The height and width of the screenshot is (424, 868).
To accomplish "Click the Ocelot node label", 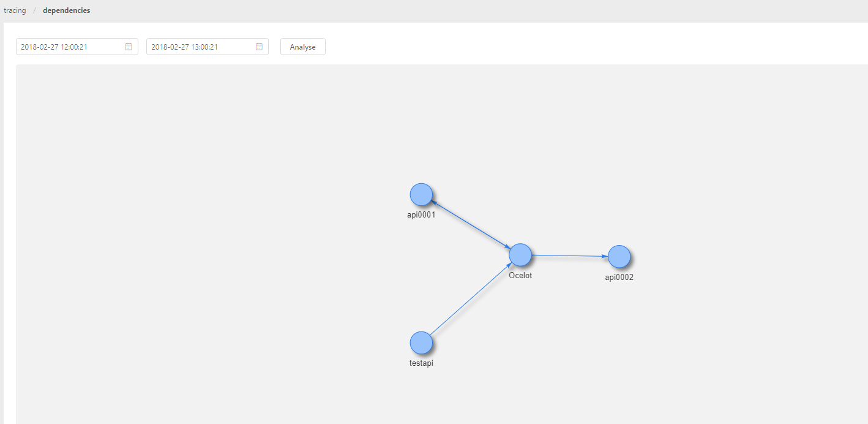I will [x=520, y=275].
